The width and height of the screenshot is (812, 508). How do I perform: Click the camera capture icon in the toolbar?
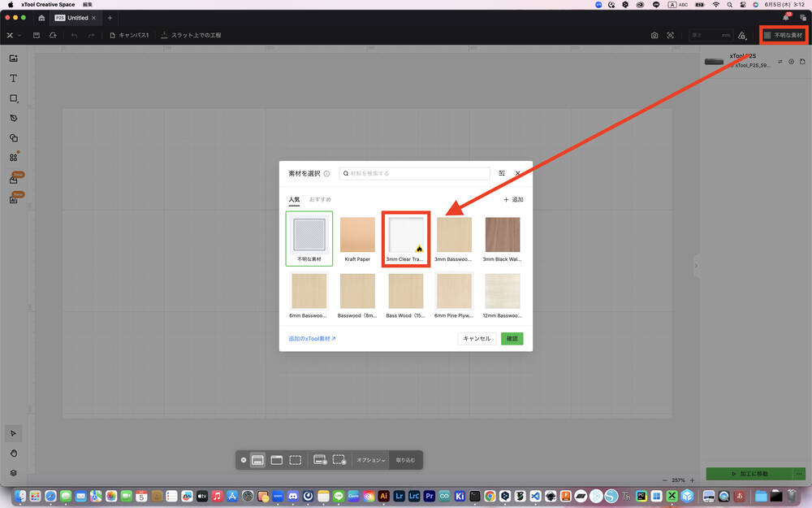click(654, 35)
